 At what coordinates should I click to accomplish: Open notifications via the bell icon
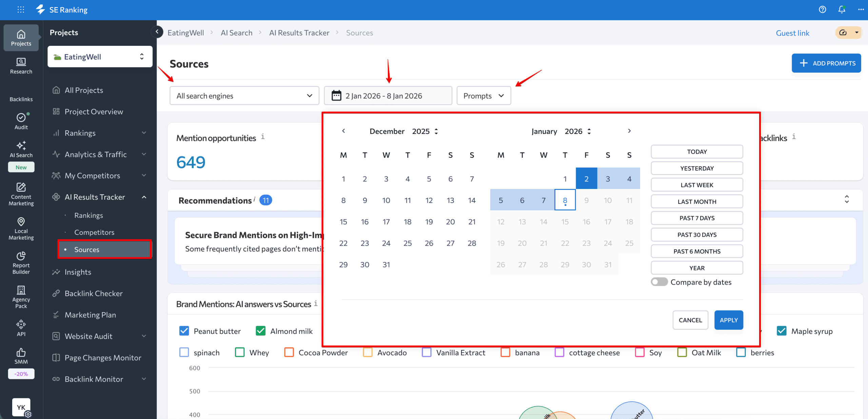(x=842, y=9)
